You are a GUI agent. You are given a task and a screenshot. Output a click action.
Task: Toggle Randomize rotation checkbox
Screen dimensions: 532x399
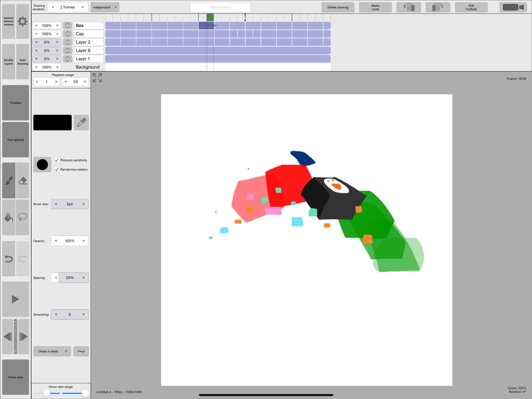pos(57,169)
